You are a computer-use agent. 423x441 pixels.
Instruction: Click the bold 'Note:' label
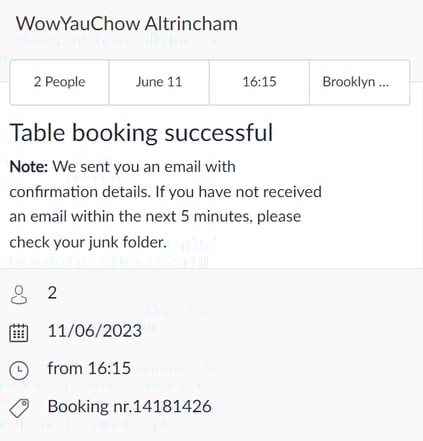click(x=29, y=166)
